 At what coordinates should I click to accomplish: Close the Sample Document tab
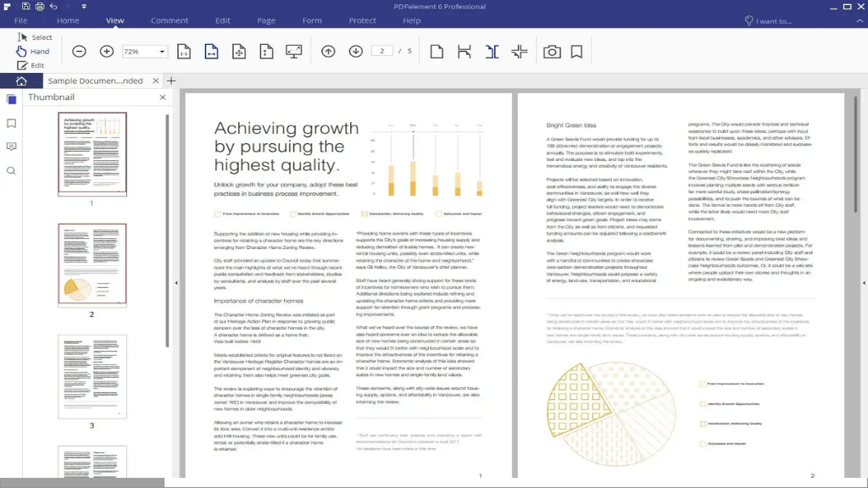coord(156,80)
